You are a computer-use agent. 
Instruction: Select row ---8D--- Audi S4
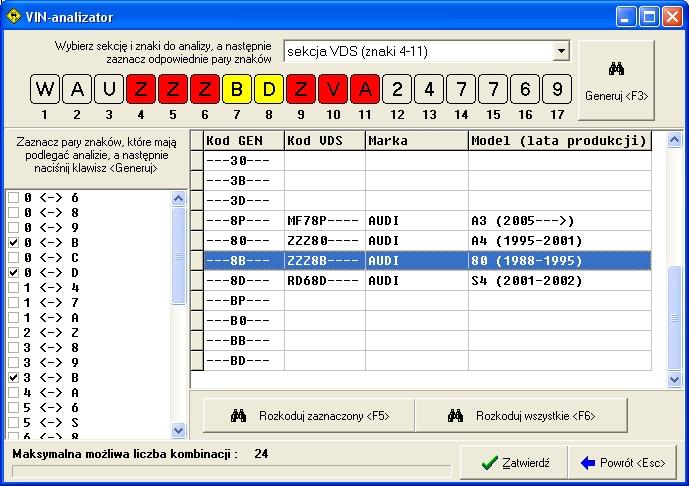(428, 280)
